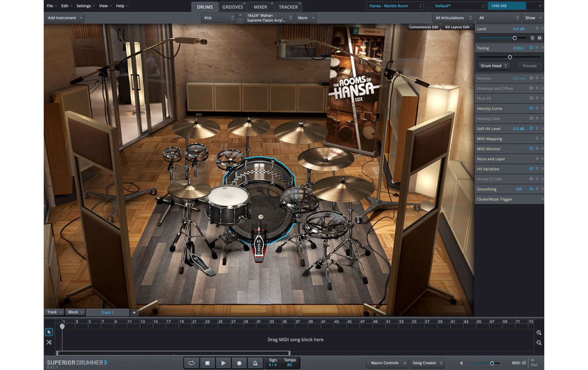
Task: Open the All Articulations dropdown
Action: click(453, 18)
